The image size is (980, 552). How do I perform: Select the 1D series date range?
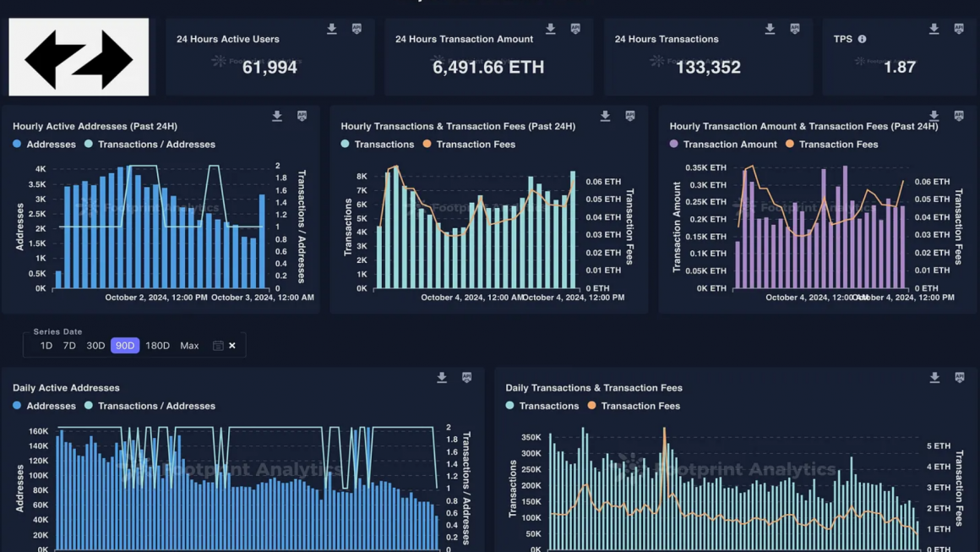[x=46, y=346]
